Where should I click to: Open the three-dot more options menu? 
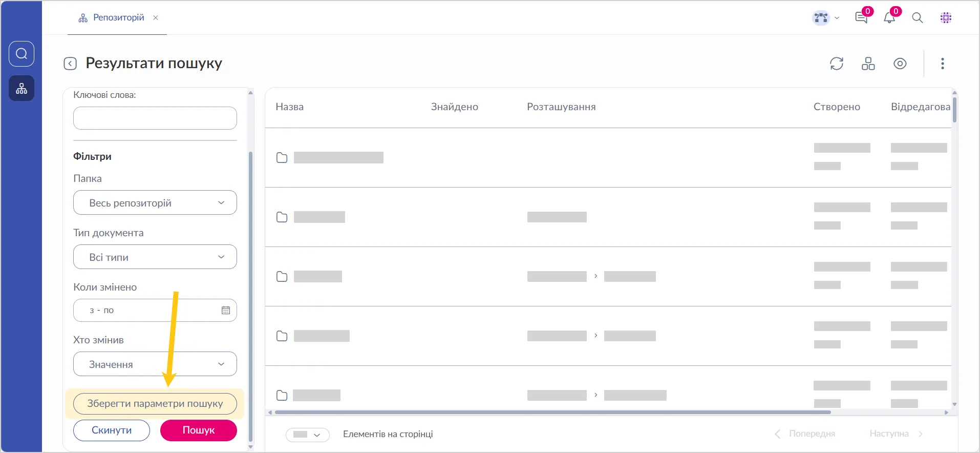pos(942,64)
